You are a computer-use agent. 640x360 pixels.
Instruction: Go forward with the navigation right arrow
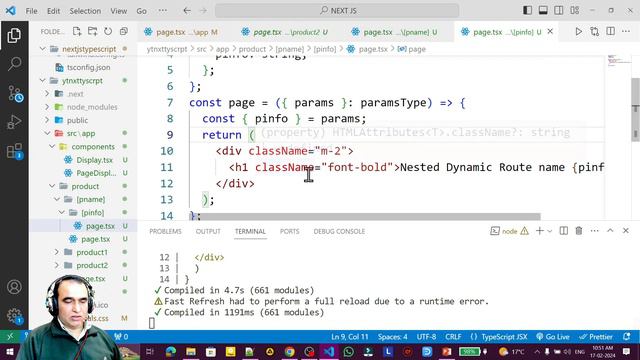point(203,11)
